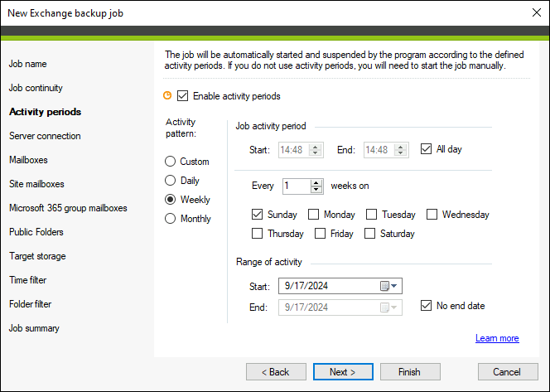Select the Custom activity pattern

click(x=170, y=162)
